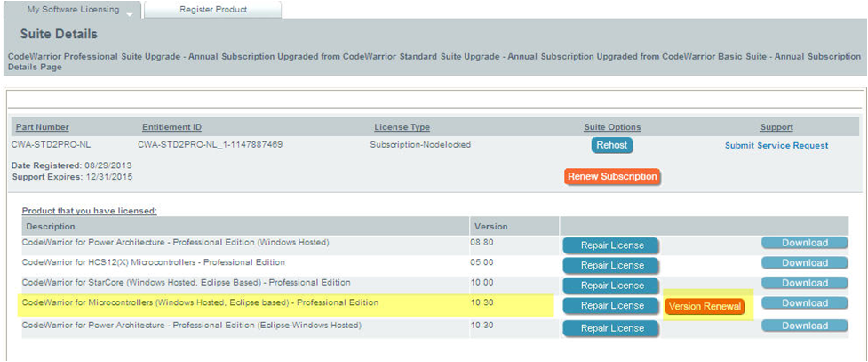868x362 pixels.
Task: Repair License for Power Architecture Windows Hosted
Action: click(x=611, y=245)
